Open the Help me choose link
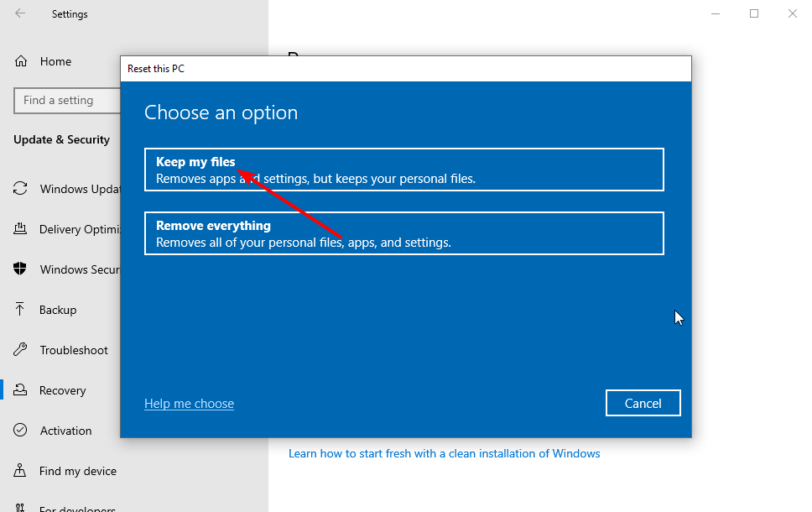Image resolution: width=812 pixels, height=512 pixels. click(189, 404)
